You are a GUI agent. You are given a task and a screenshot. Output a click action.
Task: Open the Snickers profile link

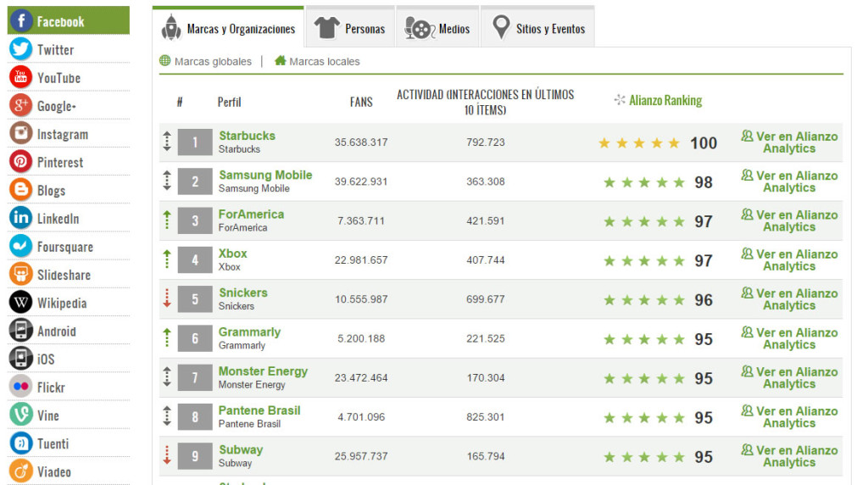tap(243, 293)
